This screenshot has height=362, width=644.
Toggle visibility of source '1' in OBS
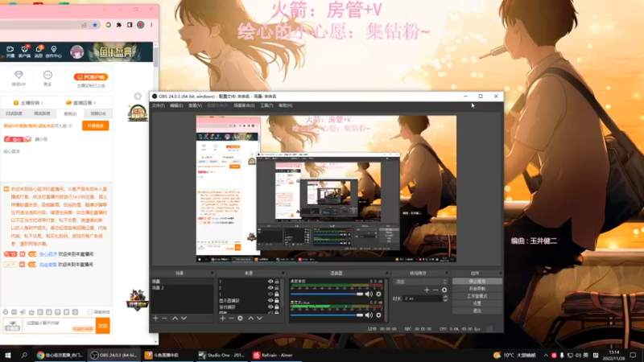(x=270, y=294)
